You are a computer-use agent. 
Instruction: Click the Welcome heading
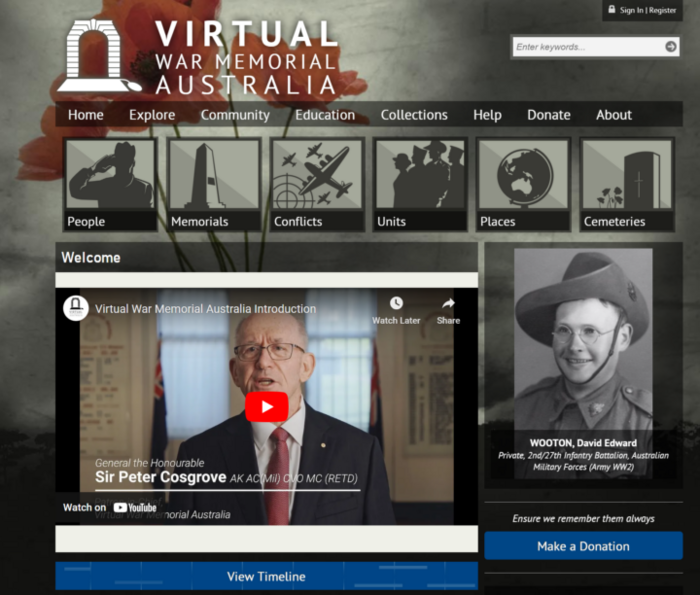tap(91, 258)
